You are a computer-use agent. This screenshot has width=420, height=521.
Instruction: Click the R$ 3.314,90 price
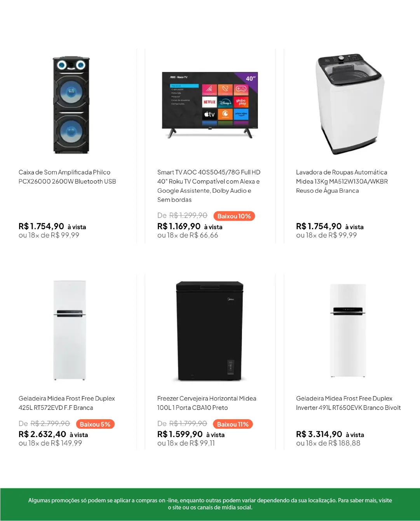[319, 434]
